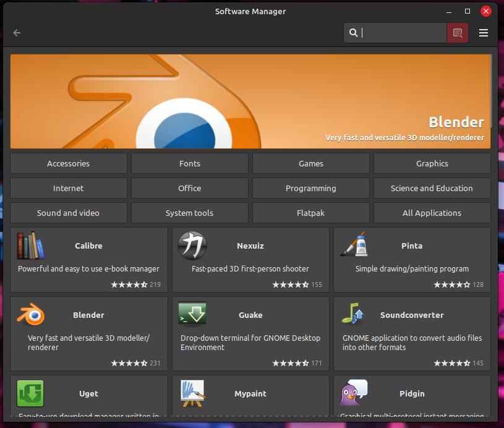
Task: Click 'Simple drawing/painting program' description
Action: click(412, 269)
